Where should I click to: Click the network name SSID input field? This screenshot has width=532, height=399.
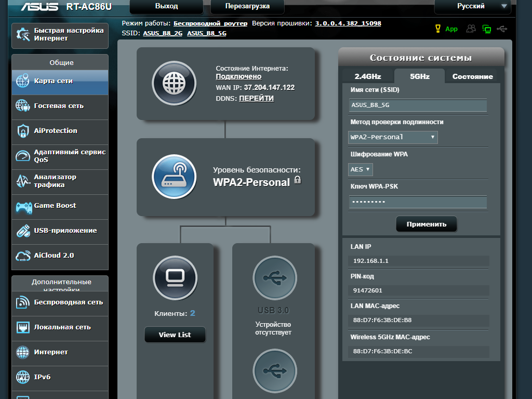coord(418,105)
